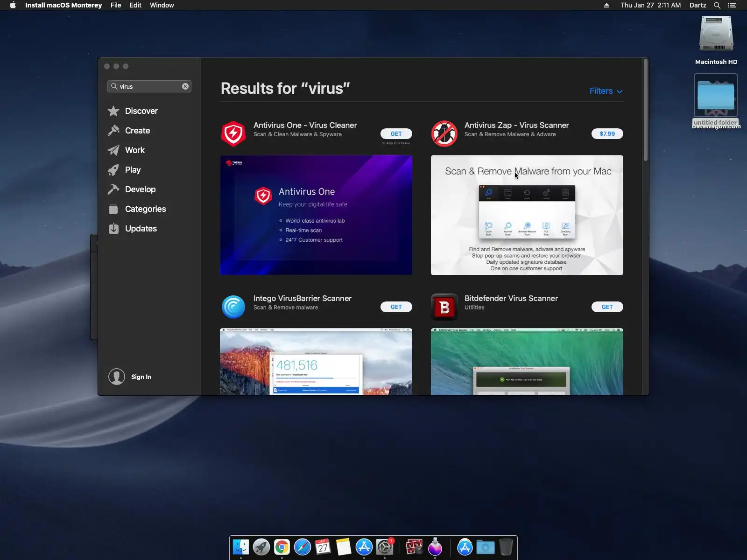Open Photo Booth from the dock
Image resolution: width=747 pixels, height=560 pixels.
tap(414, 547)
